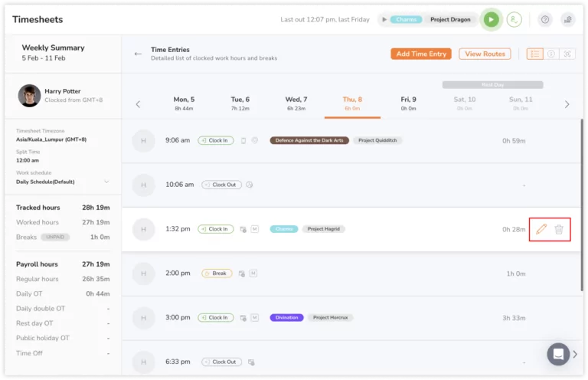Click the time entries vertical scrollbar

[x=582, y=205]
